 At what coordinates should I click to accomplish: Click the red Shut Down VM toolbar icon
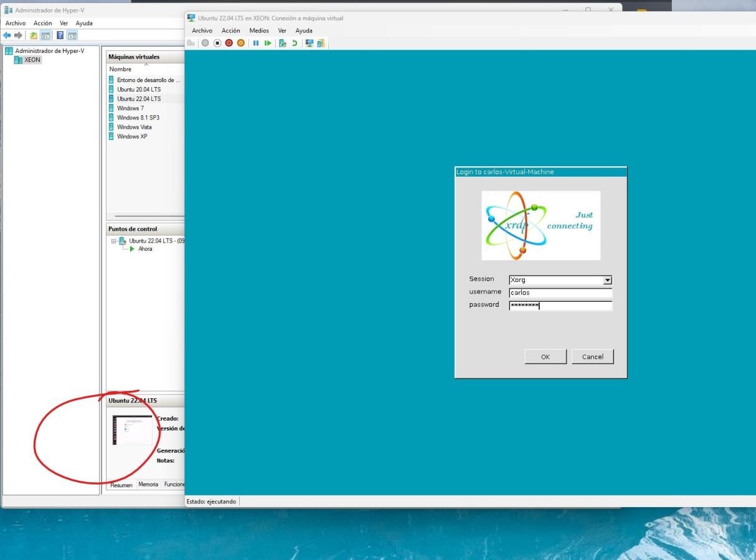point(229,43)
